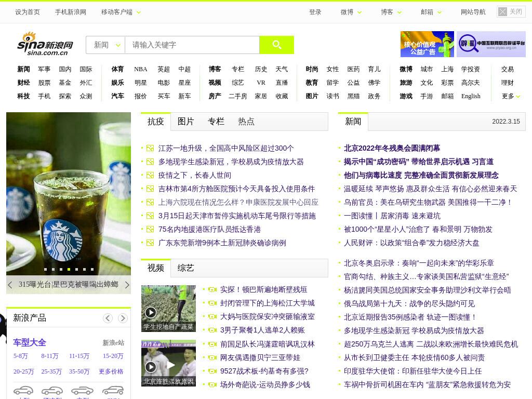Open the 高尔夫 navigation link

click(471, 83)
